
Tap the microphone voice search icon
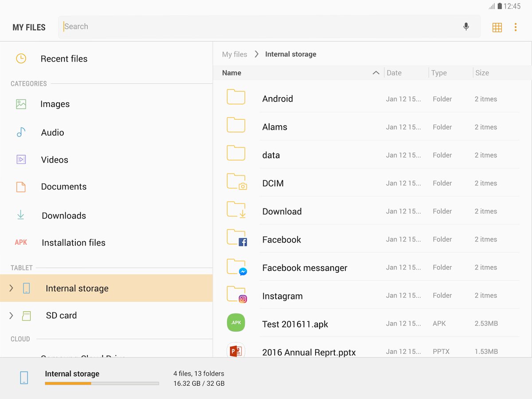pyautogui.click(x=466, y=27)
